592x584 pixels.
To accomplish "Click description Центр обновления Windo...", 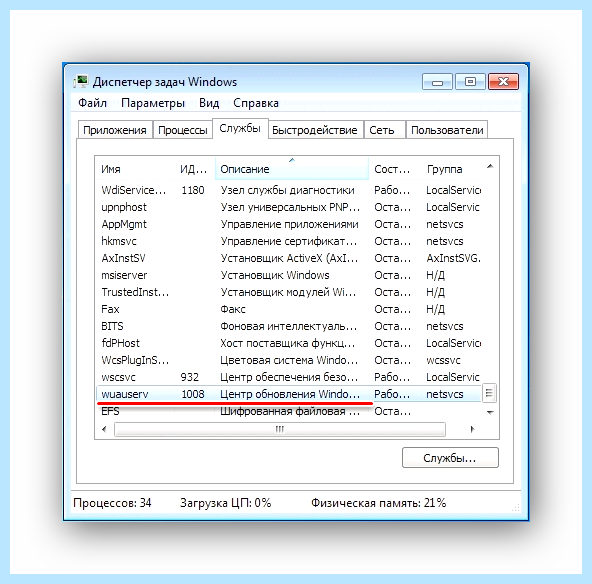I will [x=290, y=394].
